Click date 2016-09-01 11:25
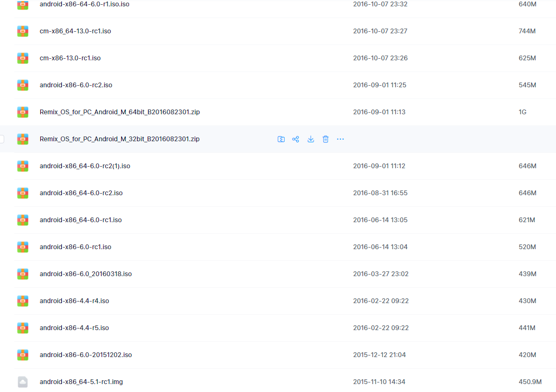The height and width of the screenshot is (392, 556). (x=380, y=85)
